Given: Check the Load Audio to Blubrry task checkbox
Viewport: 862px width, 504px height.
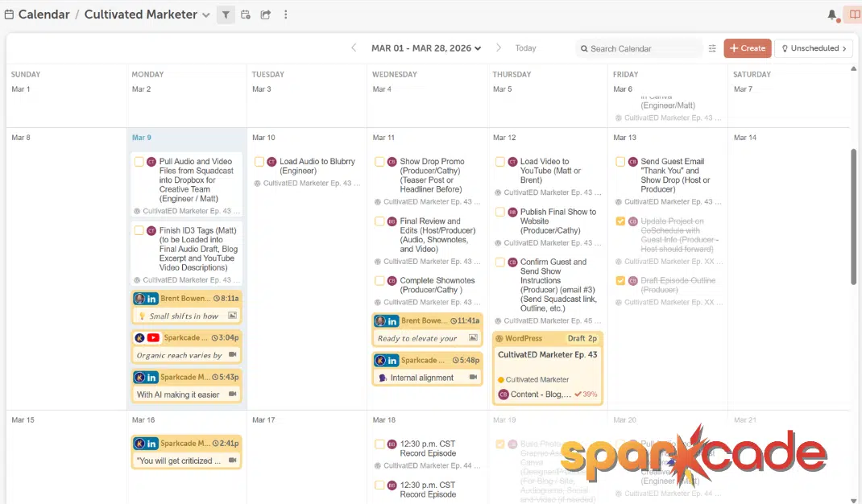Looking at the screenshot, I should pos(261,162).
